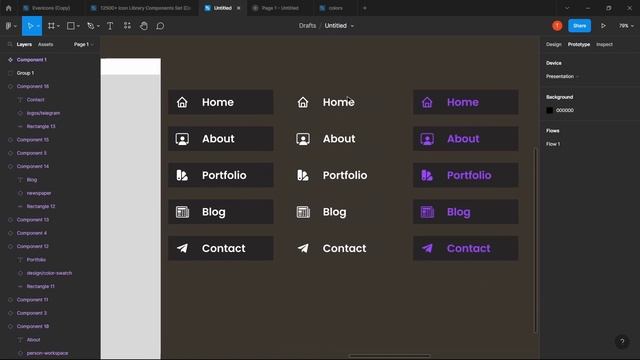The width and height of the screenshot is (640, 360).
Task: Switch to the Icon Library Components Set tab
Action: tap(141, 8)
